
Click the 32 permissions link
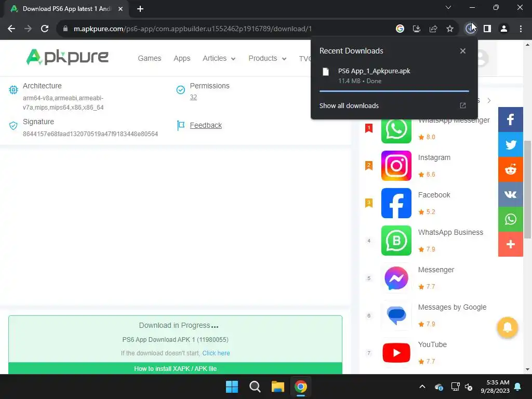tap(193, 97)
